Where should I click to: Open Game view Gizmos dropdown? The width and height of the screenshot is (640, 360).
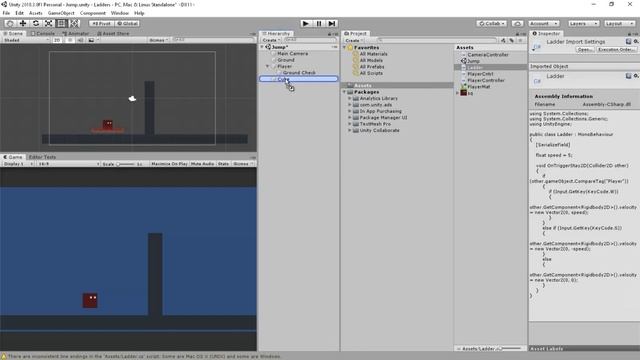pos(243,164)
